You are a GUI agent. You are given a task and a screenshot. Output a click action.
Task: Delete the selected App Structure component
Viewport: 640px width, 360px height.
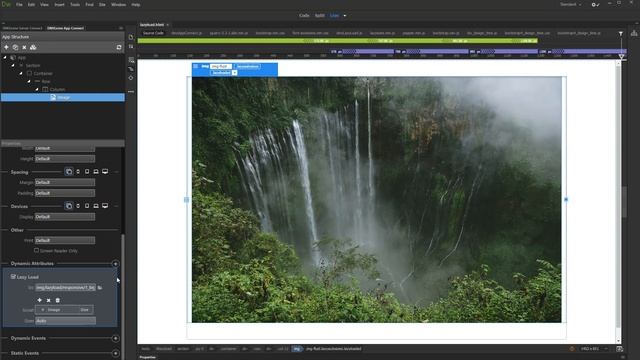24,47
